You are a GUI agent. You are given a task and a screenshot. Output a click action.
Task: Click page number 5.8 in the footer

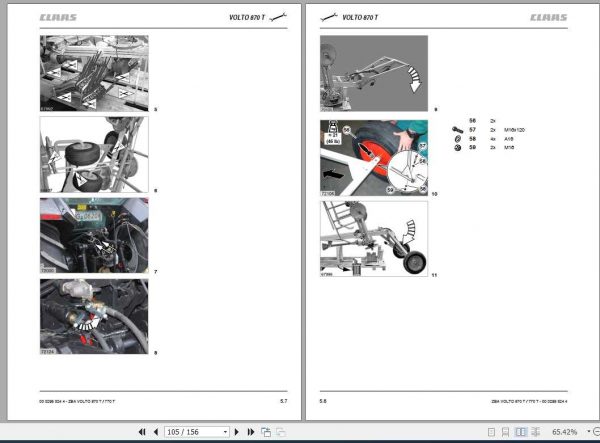(323, 401)
